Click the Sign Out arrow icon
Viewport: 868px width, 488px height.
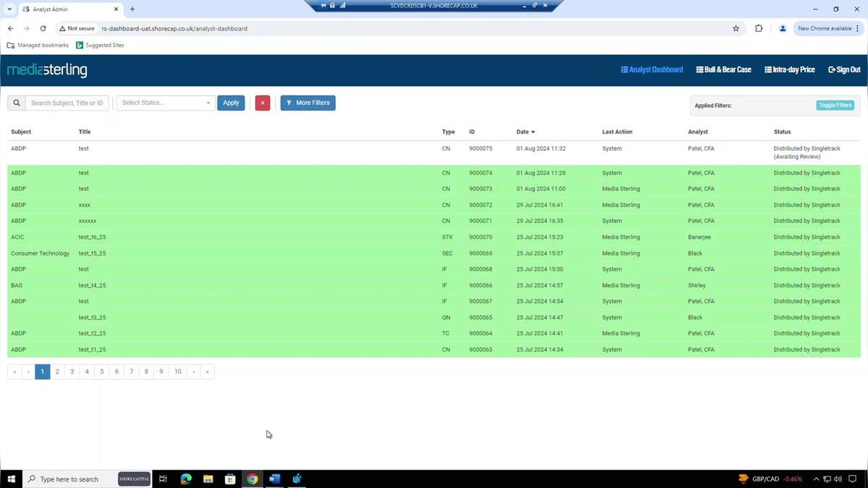click(x=833, y=69)
